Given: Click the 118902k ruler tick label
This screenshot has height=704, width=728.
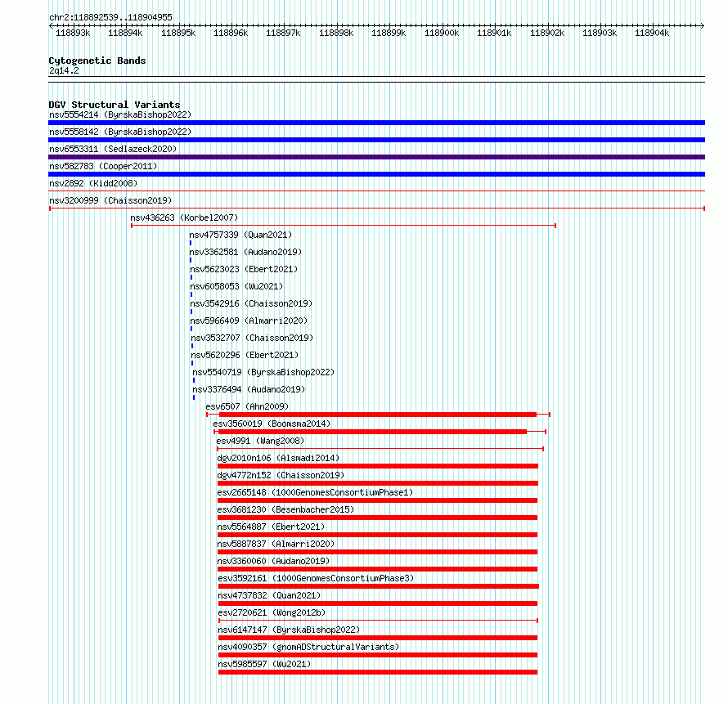Looking at the screenshot, I should 547,33.
